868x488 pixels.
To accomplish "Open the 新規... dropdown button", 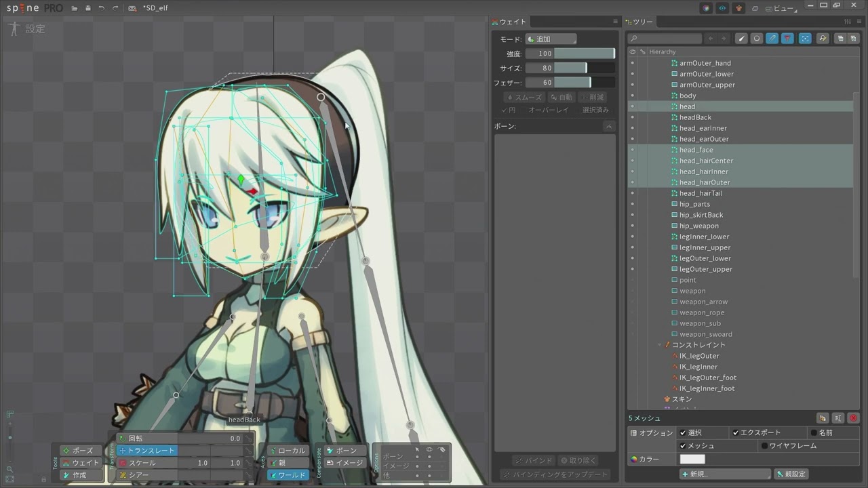I will (x=725, y=474).
